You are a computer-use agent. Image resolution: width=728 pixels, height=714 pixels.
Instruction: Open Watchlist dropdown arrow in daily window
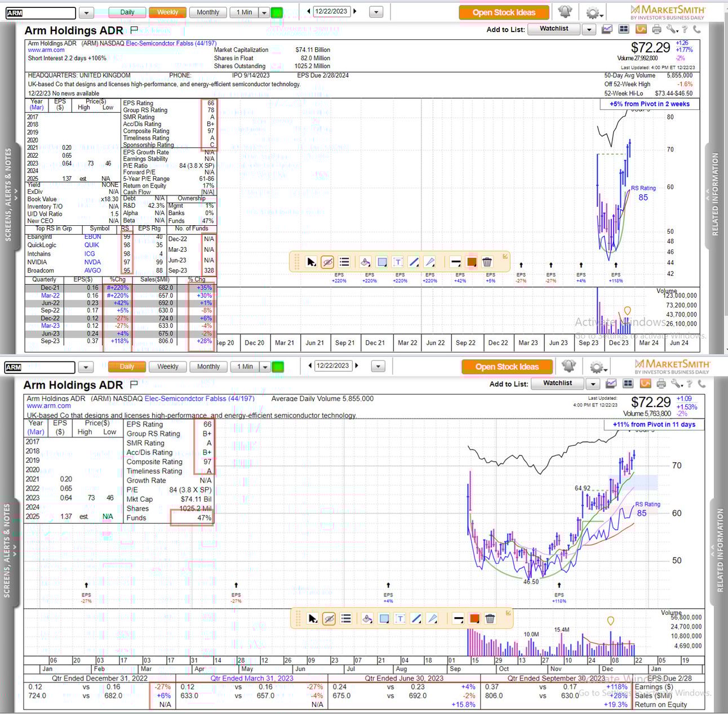click(x=592, y=384)
